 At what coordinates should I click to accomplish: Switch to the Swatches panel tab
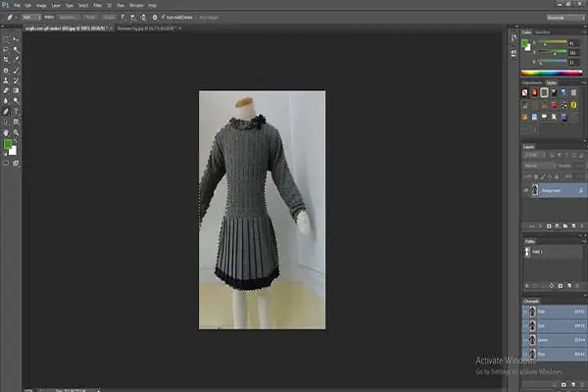tap(544, 31)
